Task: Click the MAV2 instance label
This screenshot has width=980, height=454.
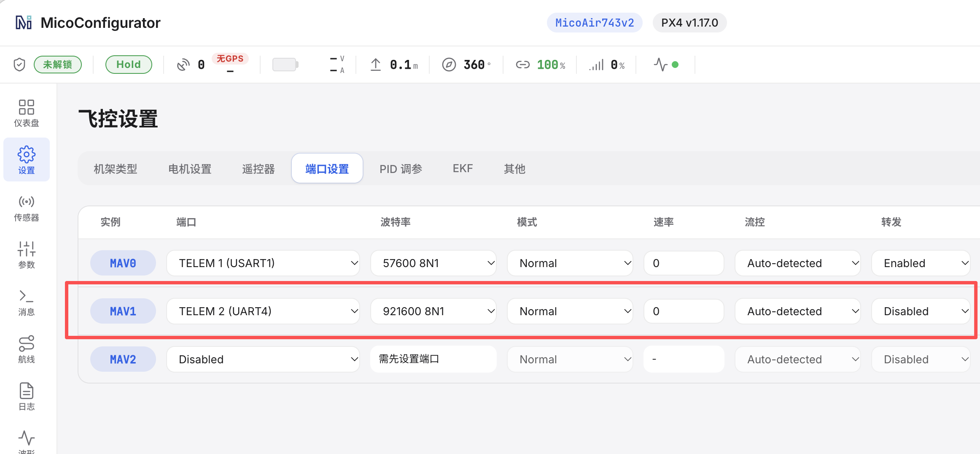Action: (123, 359)
